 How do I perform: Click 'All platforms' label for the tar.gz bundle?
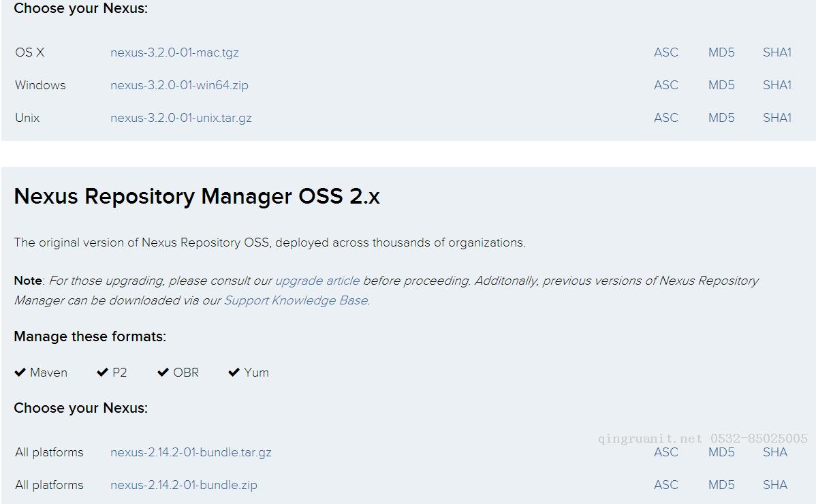[49, 452]
